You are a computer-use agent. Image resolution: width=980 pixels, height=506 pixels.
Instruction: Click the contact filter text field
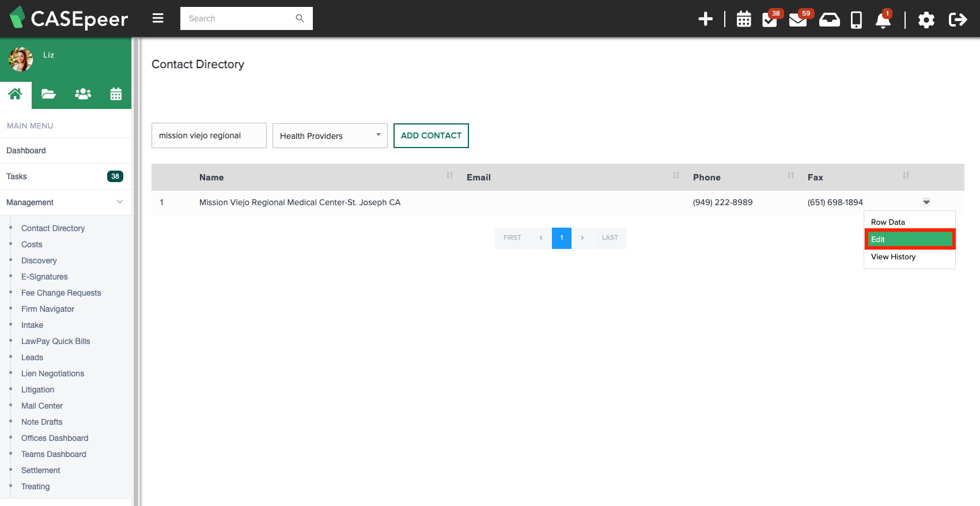click(x=209, y=135)
